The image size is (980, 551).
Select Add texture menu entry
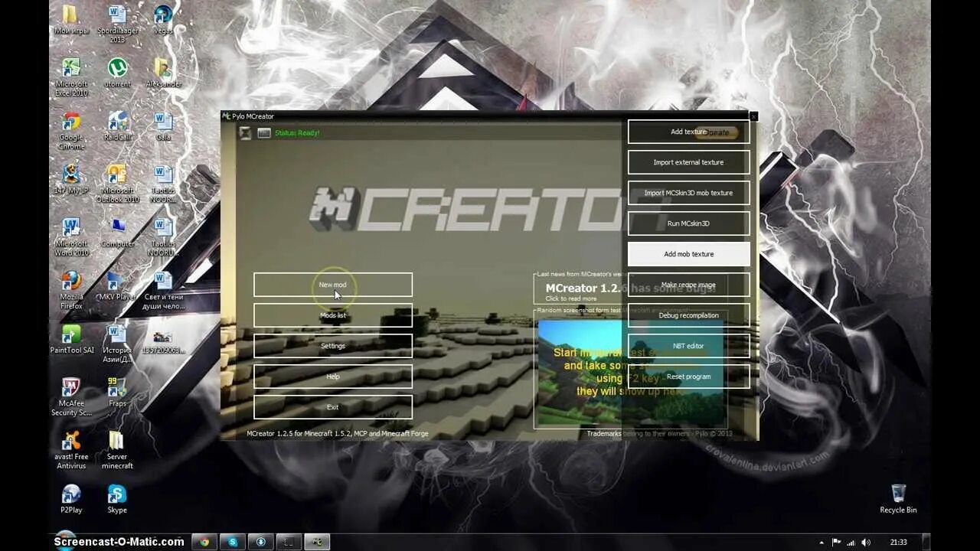tap(688, 132)
